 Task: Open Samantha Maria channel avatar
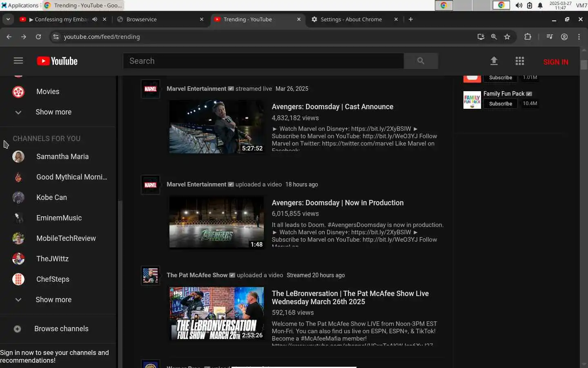pos(18,157)
